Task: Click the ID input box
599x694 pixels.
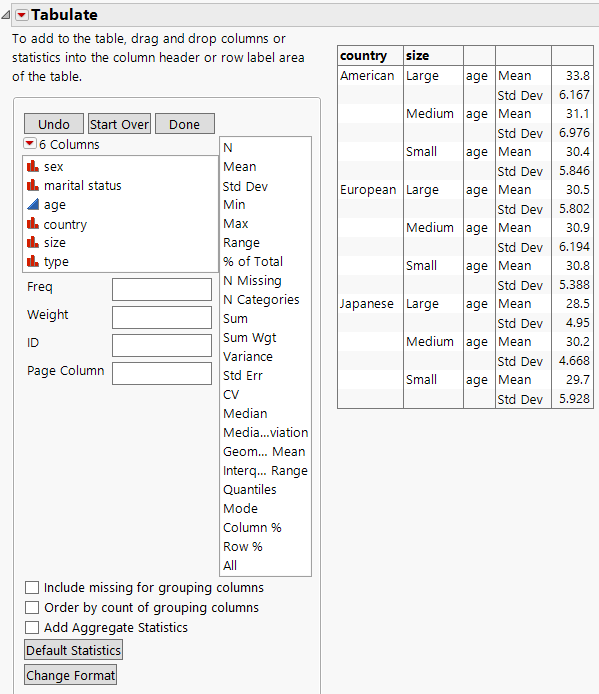Action: click(162, 345)
